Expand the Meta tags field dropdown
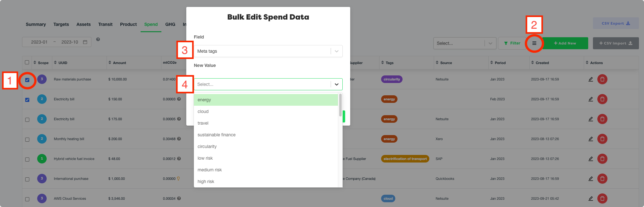Image resolution: width=644 pixels, height=207 pixels. pyautogui.click(x=336, y=51)
